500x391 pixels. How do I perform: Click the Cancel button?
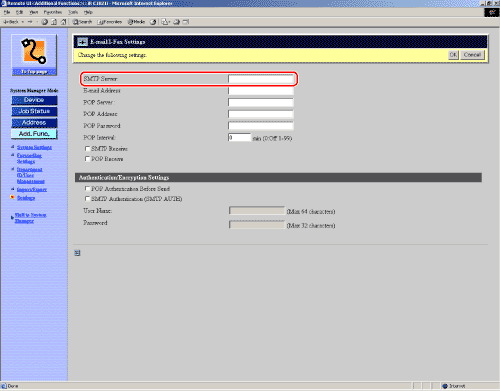click(472, 55)
